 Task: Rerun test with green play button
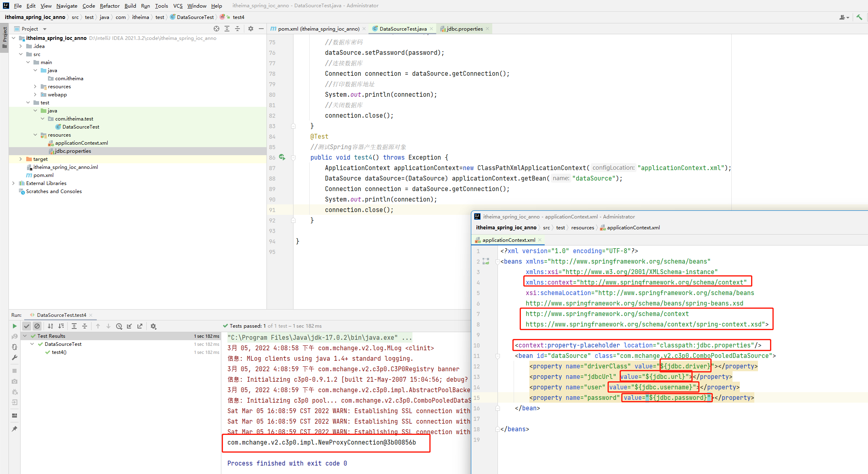15,326
